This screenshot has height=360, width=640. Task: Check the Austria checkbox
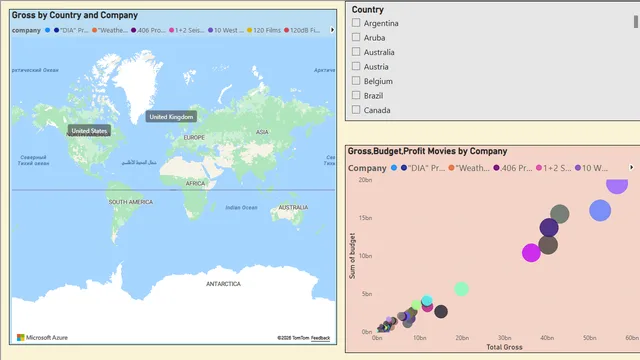pyautogui.click(x=356, y=66)
